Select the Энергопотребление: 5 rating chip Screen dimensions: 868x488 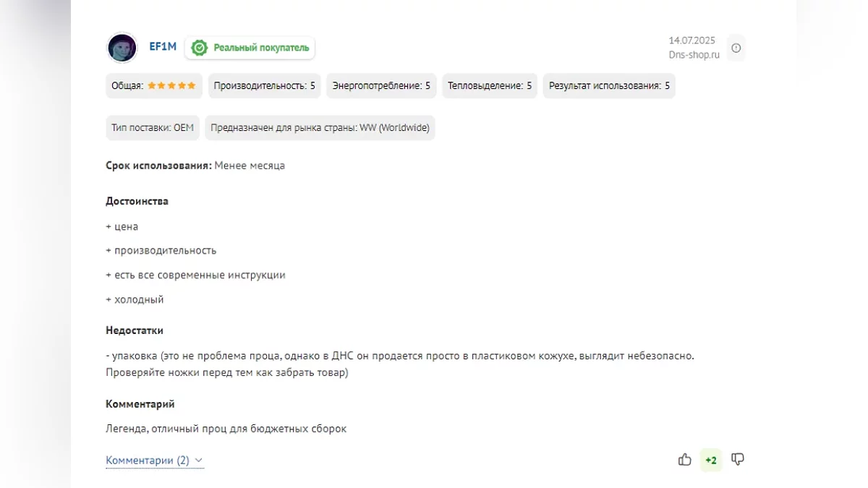click(x=381, y=85)
